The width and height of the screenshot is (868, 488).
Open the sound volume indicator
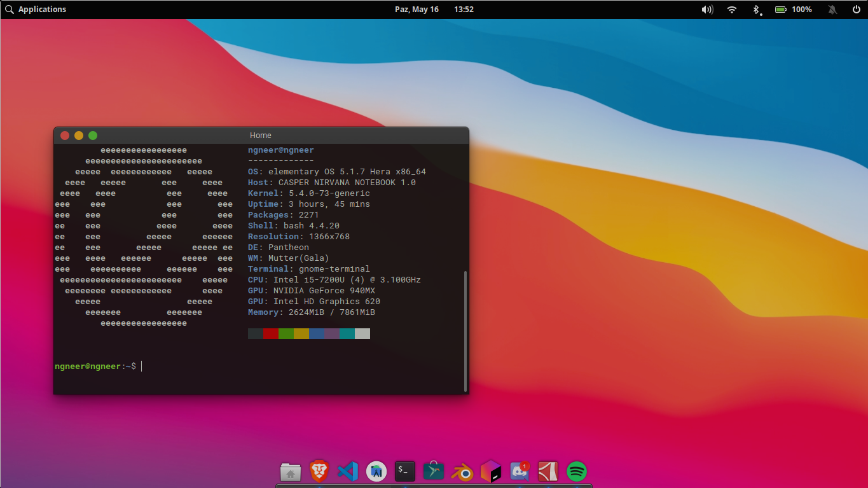(x=707, y=10)
